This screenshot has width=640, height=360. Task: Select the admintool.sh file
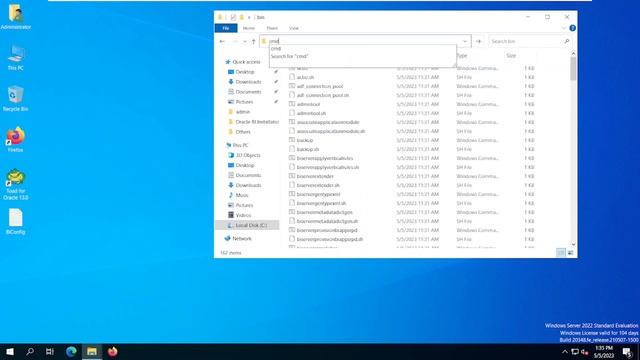point(311,113)
